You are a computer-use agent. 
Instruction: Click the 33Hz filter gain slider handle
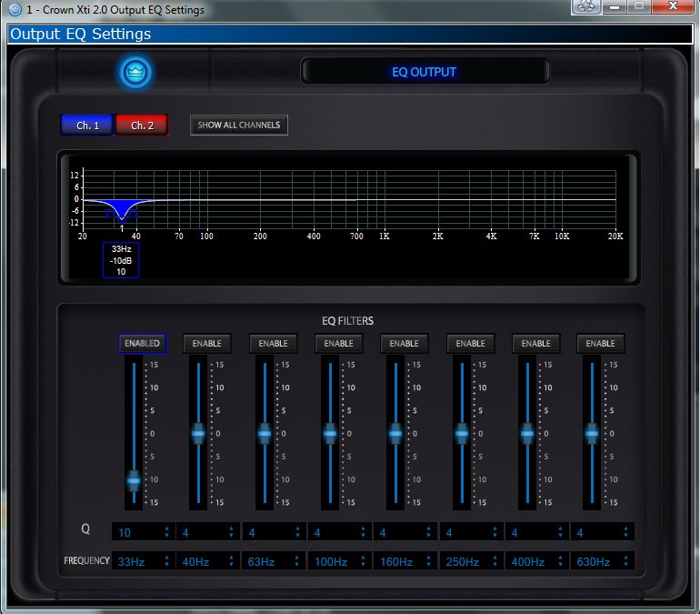pos(134,479)
